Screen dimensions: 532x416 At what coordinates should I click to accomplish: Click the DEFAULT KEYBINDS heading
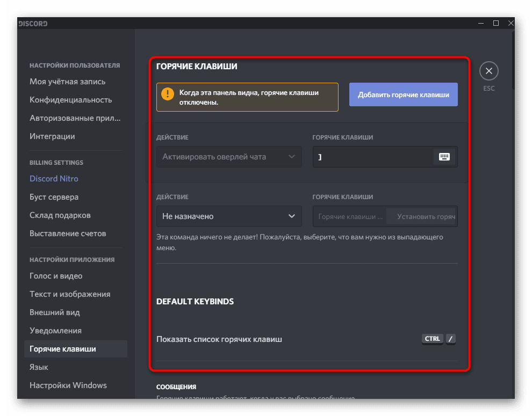[x=195, y=302]
